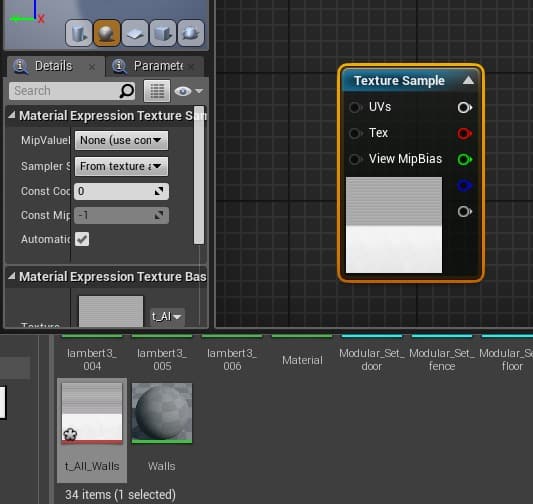The width and height of the screenshot is (533, 504).
Task: Select the lambert3_006 asset
Action: (232, 360)
